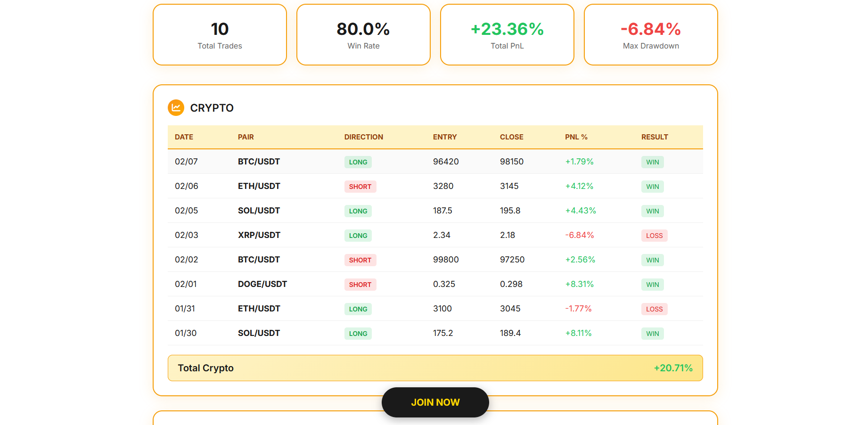This screenshot has width=868, height=425.
Task: Click the WIN badge on the 01/30 trade
Action: [652, 333]
